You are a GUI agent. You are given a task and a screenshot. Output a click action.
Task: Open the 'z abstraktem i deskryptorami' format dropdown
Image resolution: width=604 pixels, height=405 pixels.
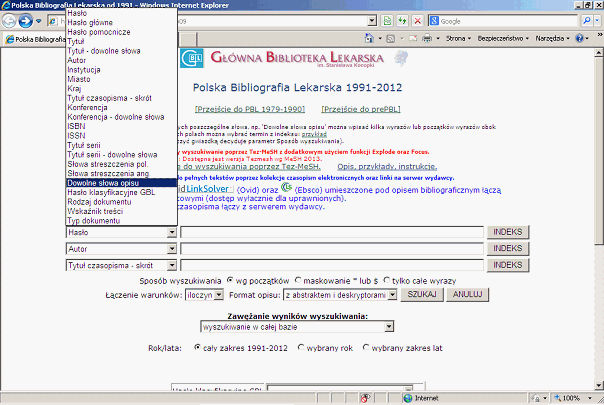click(392, 295)
